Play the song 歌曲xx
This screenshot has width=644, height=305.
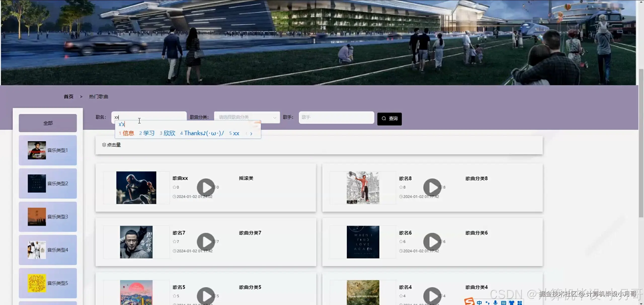206,187
